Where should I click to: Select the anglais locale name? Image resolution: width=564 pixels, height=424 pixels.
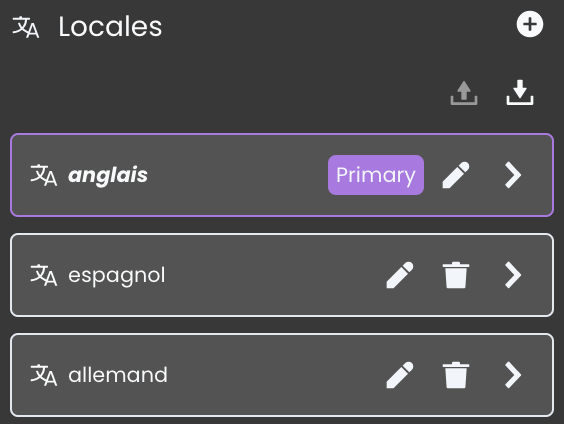tap(108, 175)
